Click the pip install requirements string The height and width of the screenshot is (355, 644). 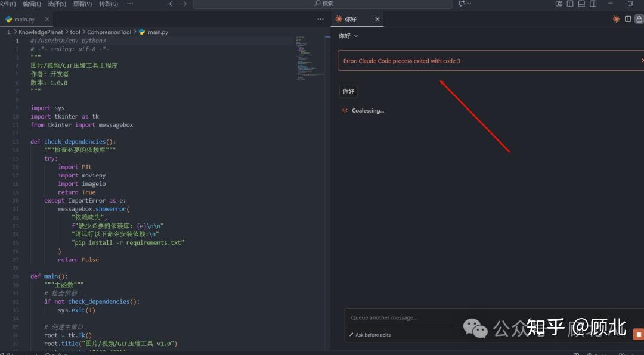click(128, 242)
